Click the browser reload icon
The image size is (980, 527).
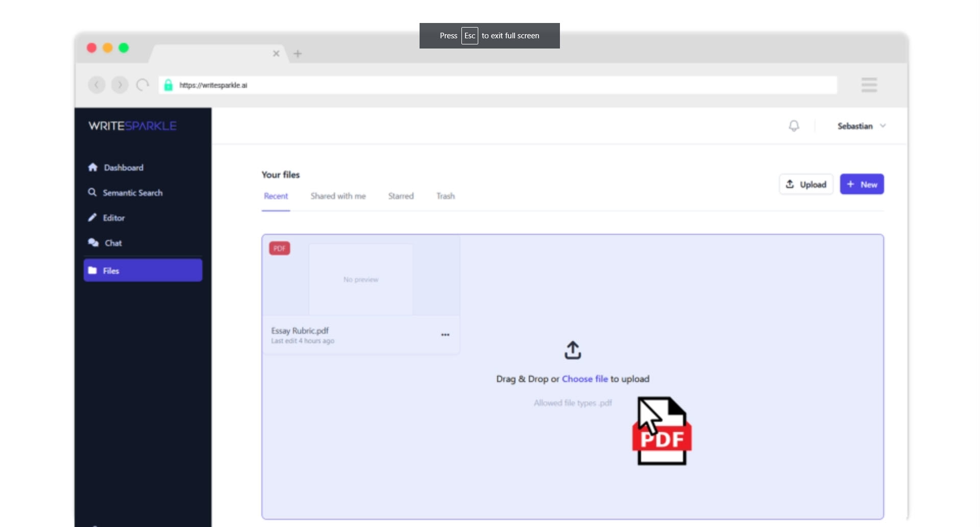pyautogui.click(x=142, y=85)
